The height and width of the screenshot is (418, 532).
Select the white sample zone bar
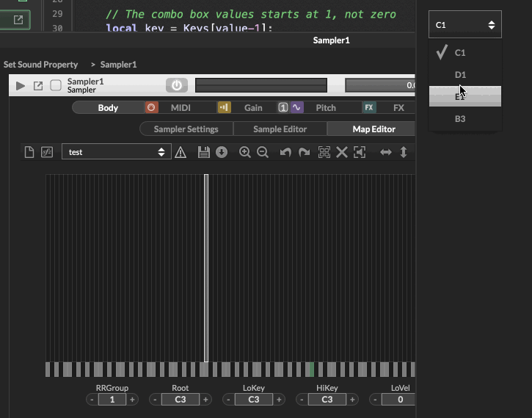206,268
